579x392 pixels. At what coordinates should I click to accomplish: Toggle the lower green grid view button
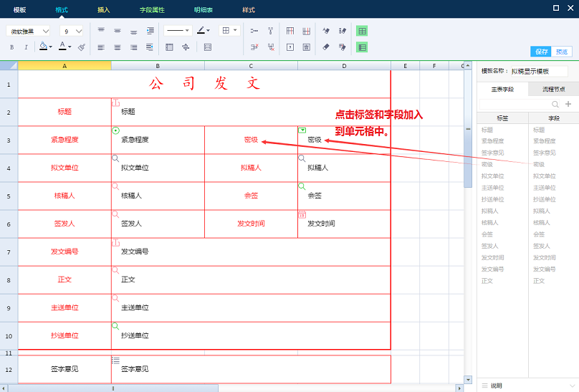pyautogui.click(x=362, y=47)
